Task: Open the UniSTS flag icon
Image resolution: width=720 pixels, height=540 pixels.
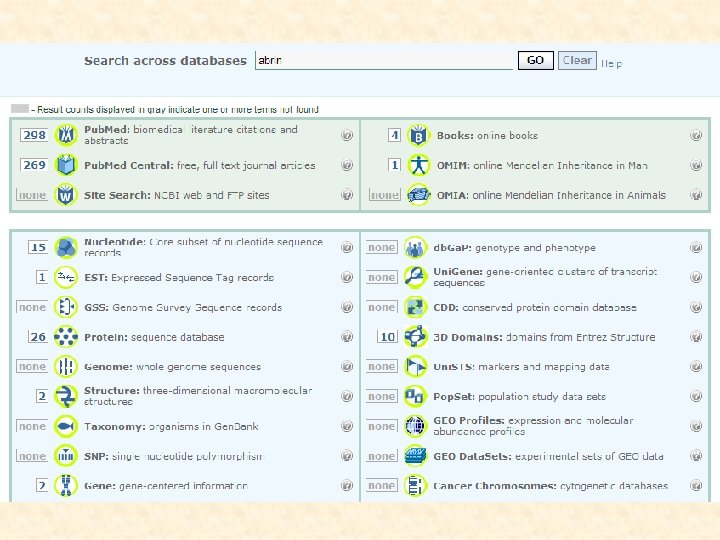Action: [x=415, y=366]
